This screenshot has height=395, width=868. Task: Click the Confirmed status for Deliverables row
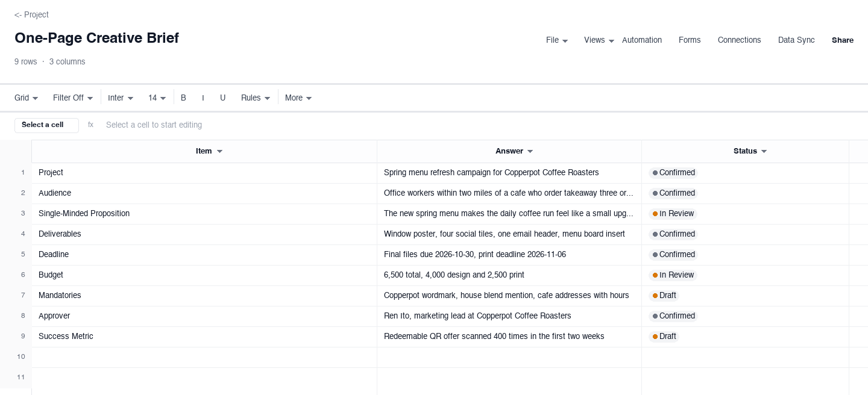click(673, 234)
